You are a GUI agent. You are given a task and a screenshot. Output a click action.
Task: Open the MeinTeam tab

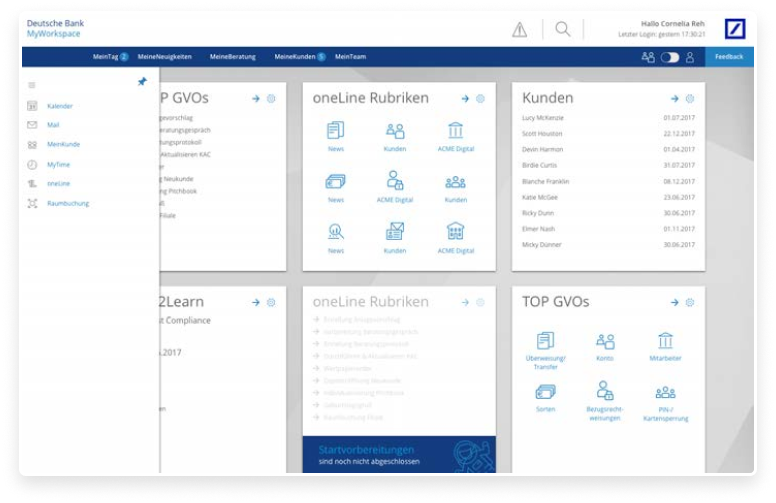(x=350, y=57)
